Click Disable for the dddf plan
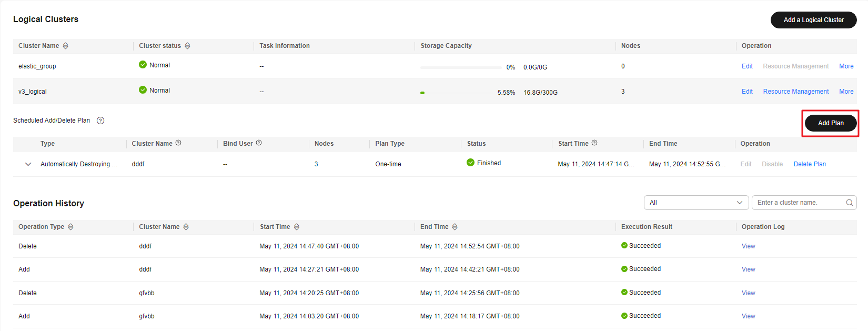This screenshot has width=868, height=331. tap(772, 164)
